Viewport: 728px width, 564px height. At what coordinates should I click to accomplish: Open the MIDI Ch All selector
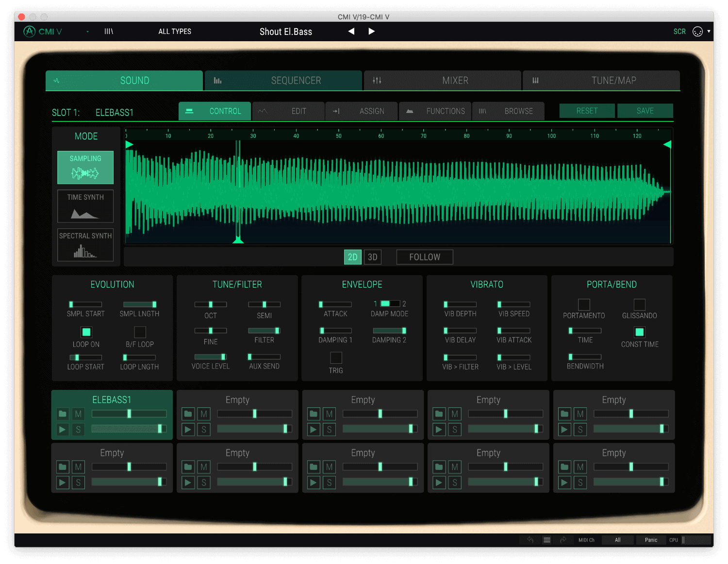(617, 540)
